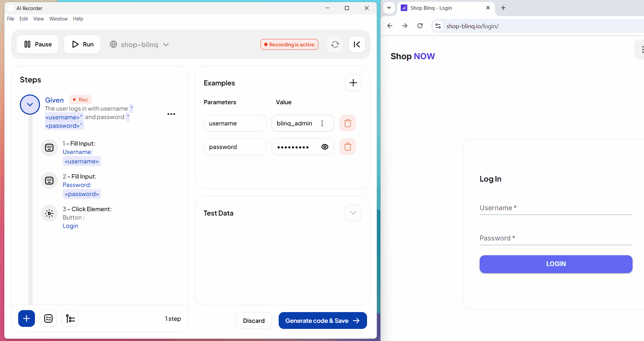Open the three-dot menu for Given step

(171, 114)
